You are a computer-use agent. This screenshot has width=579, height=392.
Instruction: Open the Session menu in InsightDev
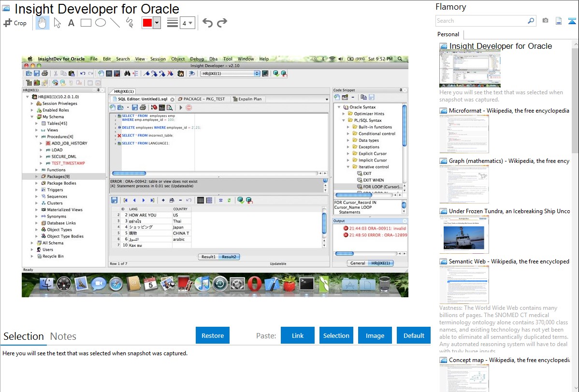158,59
